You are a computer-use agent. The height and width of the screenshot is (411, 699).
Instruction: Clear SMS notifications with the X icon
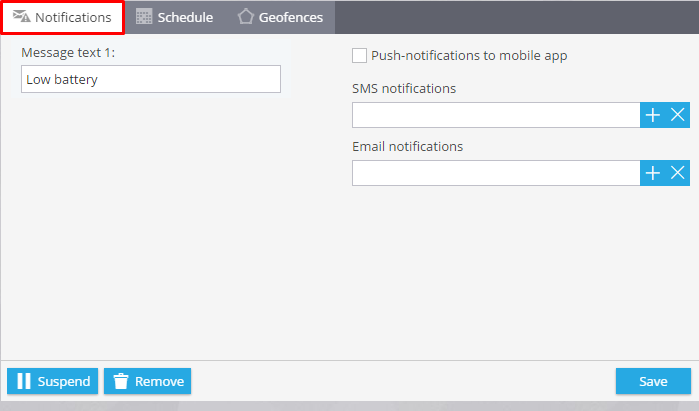click(678, 115)
